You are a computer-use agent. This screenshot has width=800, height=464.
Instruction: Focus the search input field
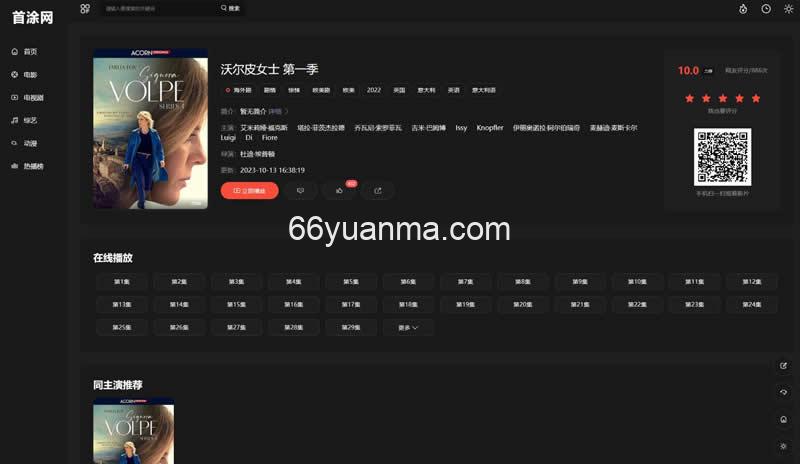coord(159,8)
